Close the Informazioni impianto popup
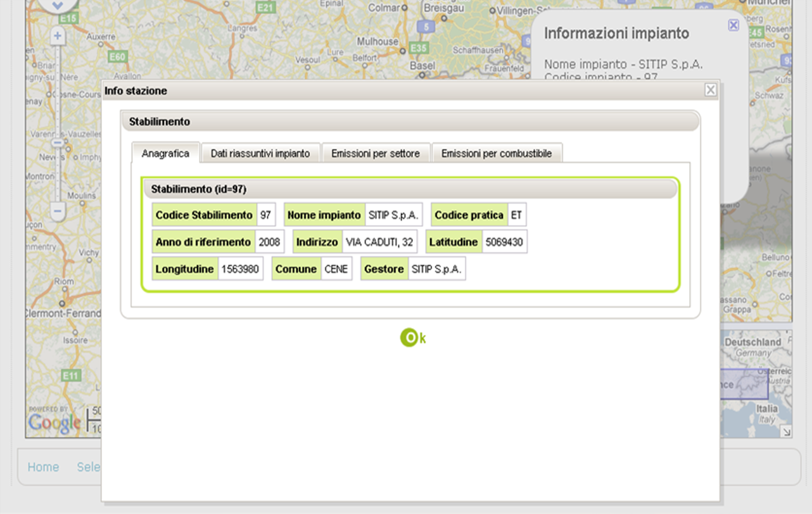The height and width of the screenshot is (514, 812). coord(733,25)
